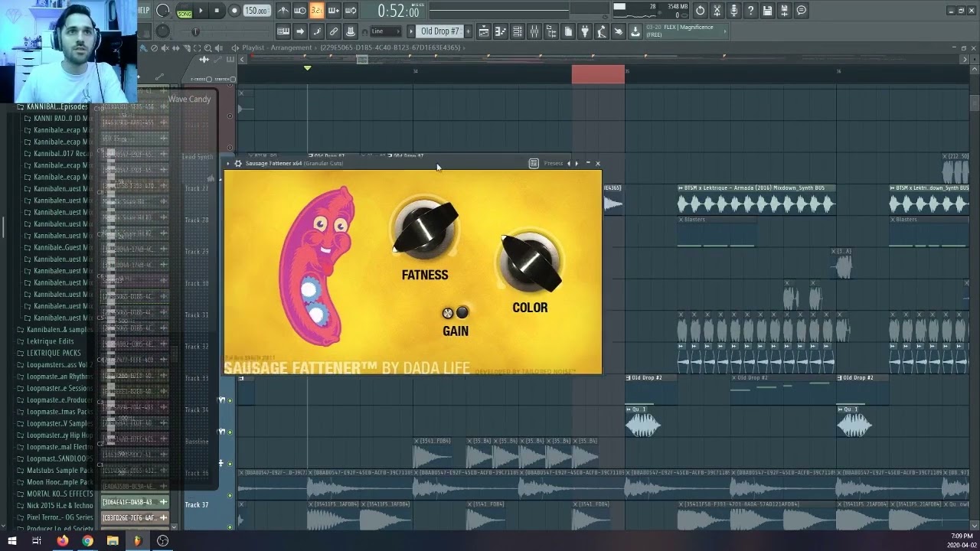Toggle the metronome

[283, 11]
